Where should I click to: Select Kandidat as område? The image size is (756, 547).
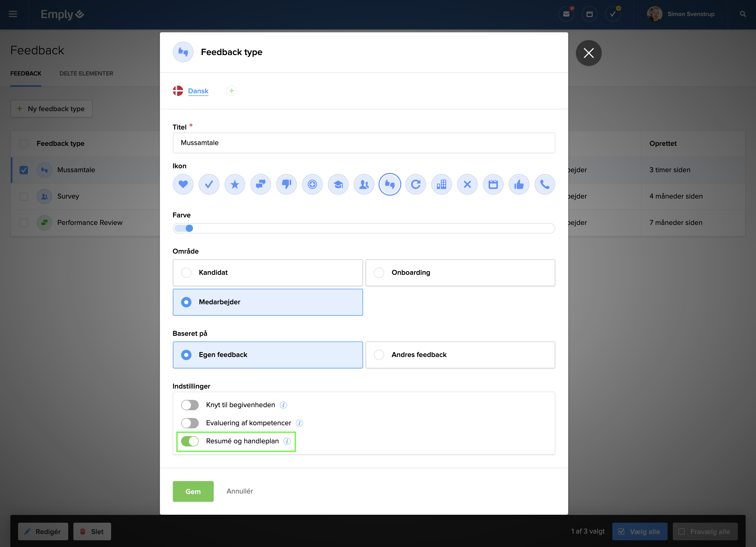(186, 272)
